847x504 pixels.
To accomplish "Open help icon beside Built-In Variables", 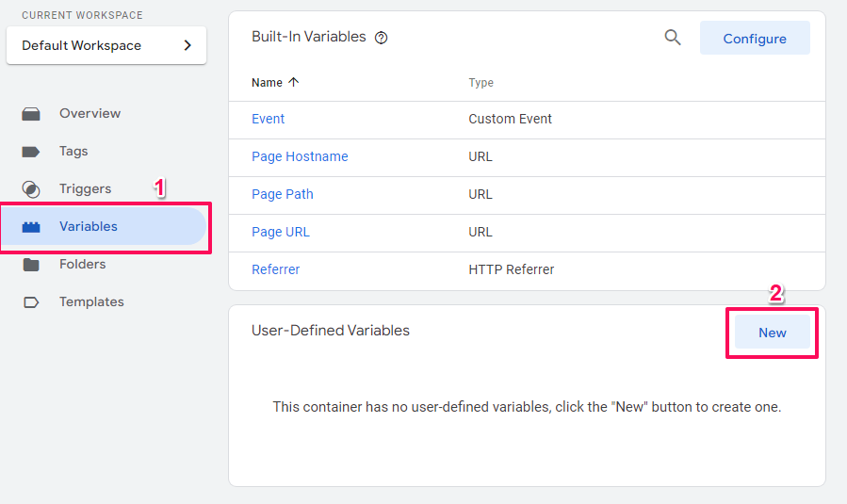I will 382,38.
